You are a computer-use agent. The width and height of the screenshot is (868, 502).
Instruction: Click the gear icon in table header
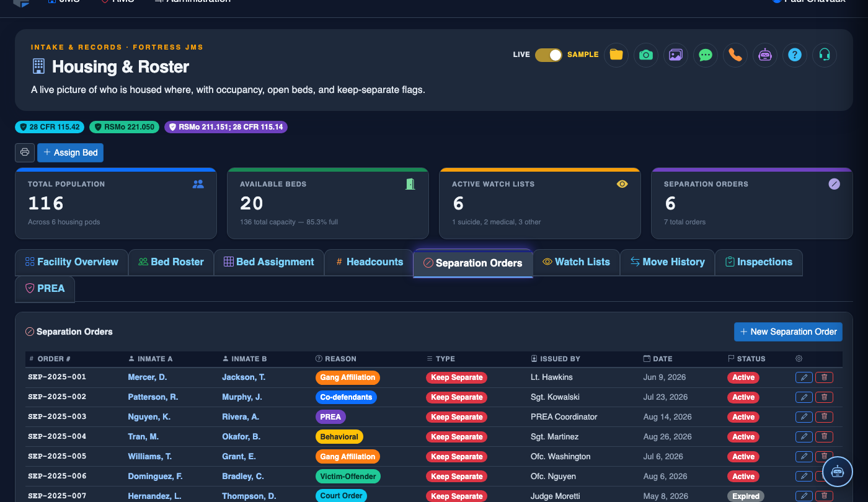(799, 359)
